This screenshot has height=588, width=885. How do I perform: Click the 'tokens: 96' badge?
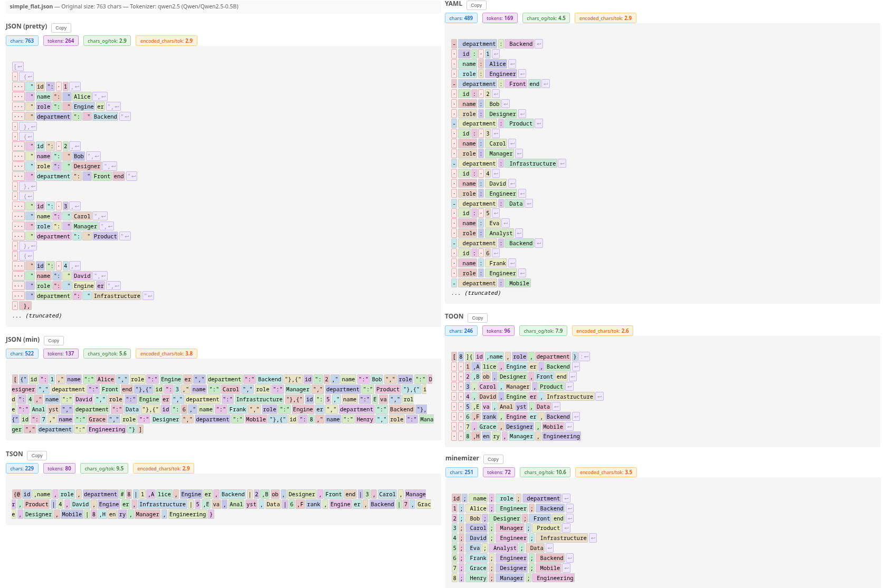click(498, 331)
